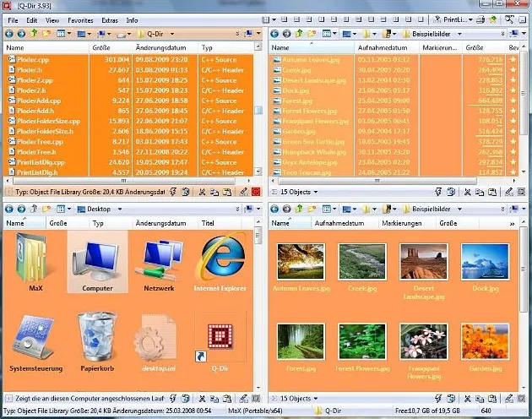The height and width of the screenshot is (419, 532).
Task: Open the Favorites menu
Action: [80, 20]
